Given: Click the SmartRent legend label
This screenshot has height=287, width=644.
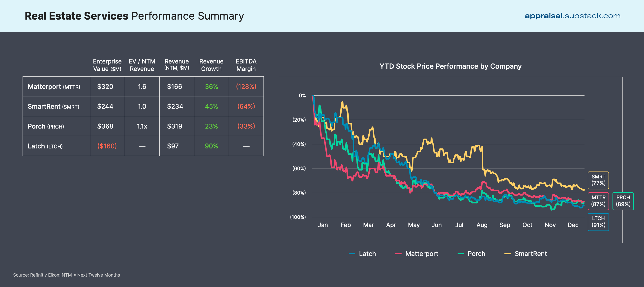Looking at the screenshot, I should tap(531, 254).
